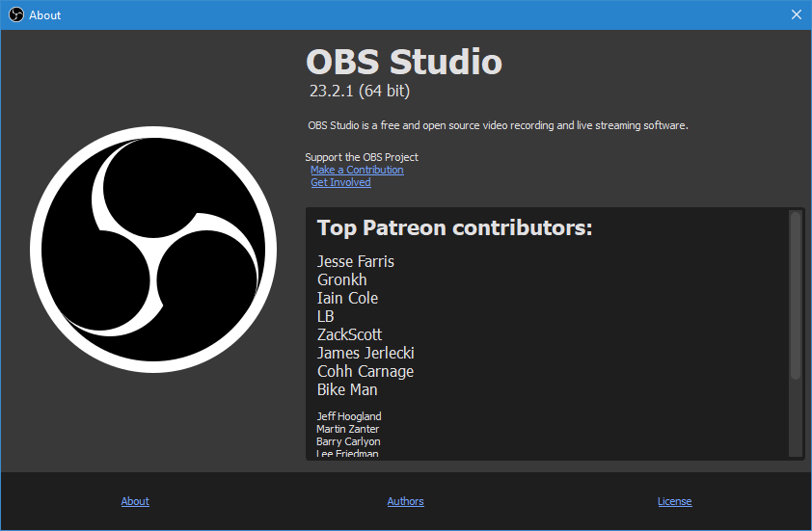Select contributor James Jerlecki
This screenshot has width=812, height=531.
point(365,353)
